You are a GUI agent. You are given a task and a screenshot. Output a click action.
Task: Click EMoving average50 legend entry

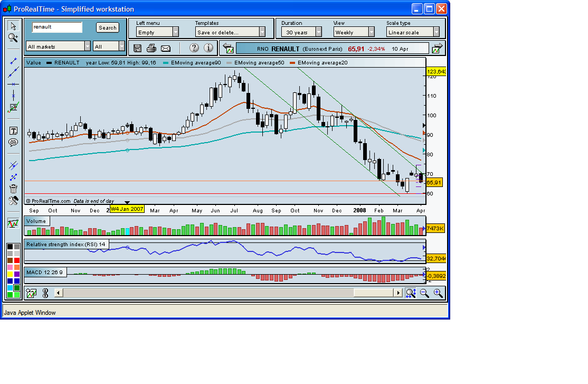click(255, 63)
